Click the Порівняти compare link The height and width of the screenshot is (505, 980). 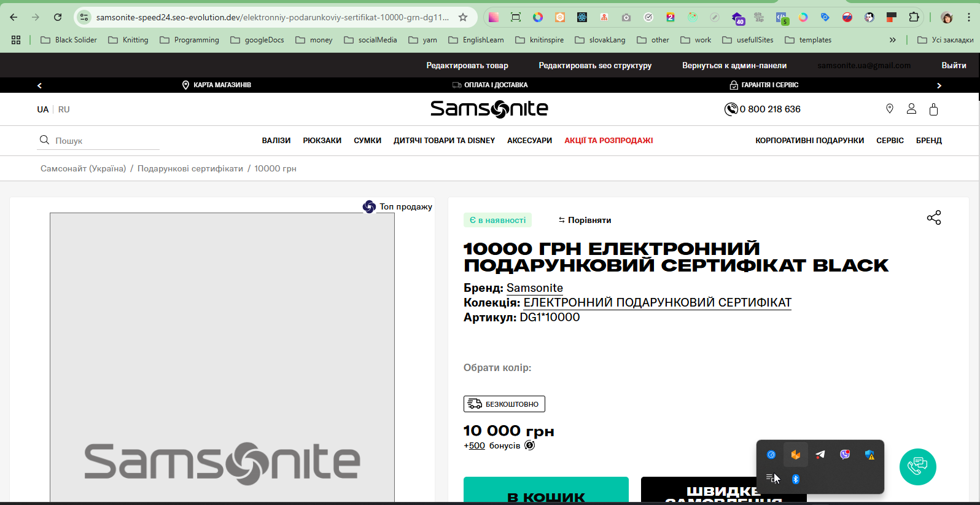585,220
